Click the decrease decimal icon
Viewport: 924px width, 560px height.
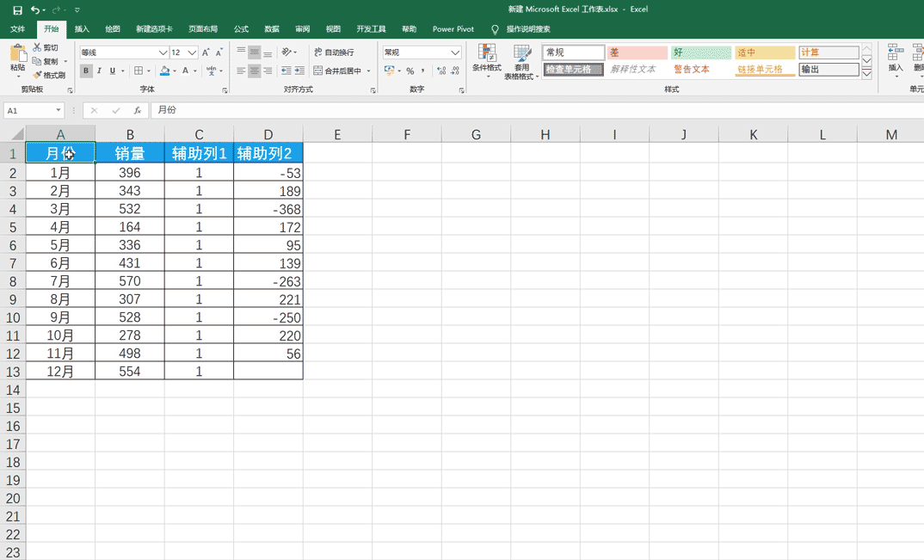pos(454,71)
